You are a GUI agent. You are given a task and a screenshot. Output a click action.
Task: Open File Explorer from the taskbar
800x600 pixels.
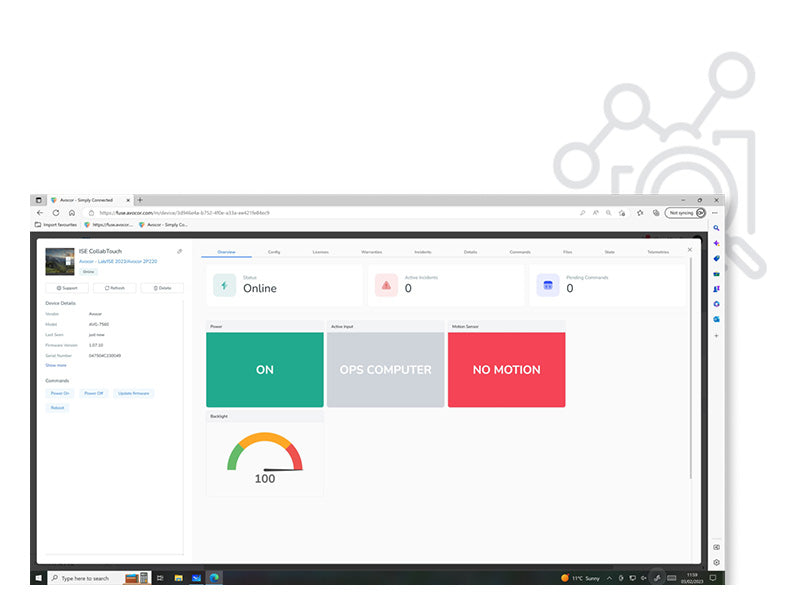pos(179,578)
